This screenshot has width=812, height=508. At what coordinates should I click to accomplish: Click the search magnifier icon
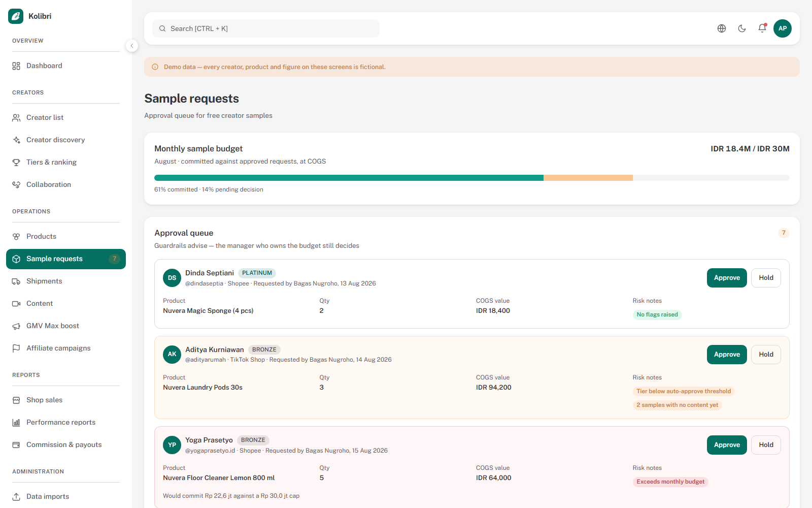[162, 28]
